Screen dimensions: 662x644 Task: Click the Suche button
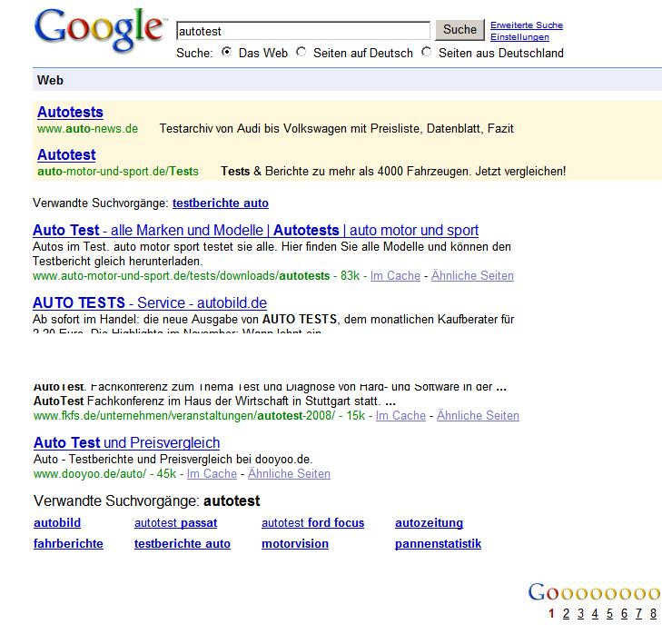(x=459, y=30)
